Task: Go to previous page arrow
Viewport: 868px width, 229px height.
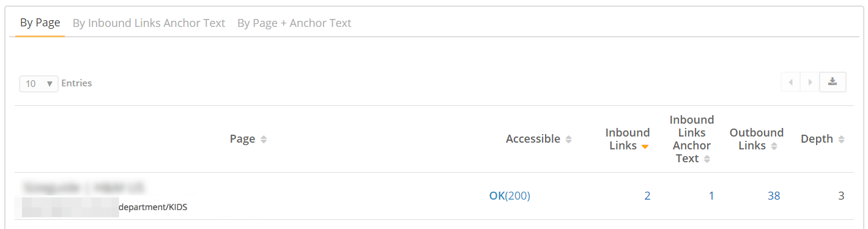Action: (x=791, y=82)
